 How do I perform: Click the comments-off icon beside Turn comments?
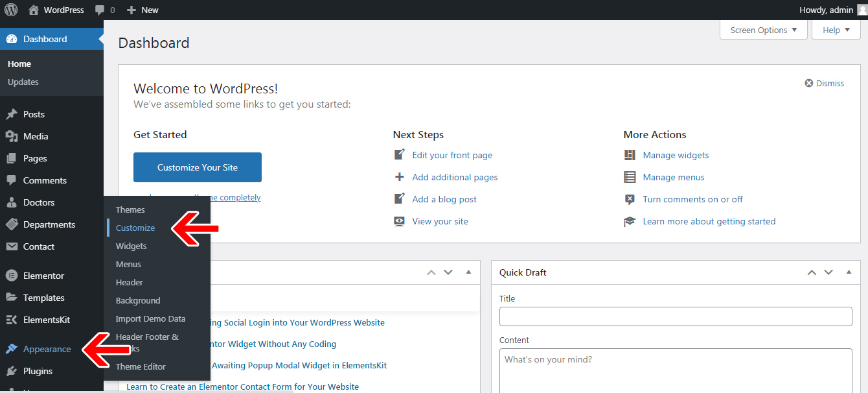coord(630,199)
